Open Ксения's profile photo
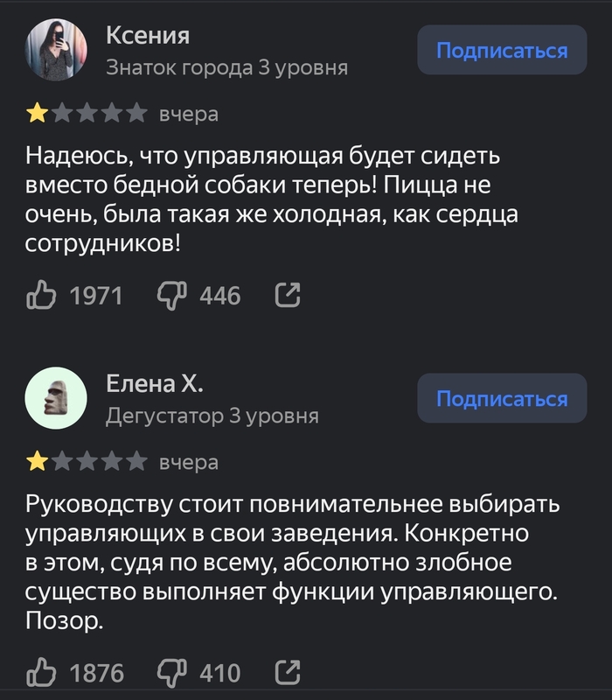Image resolution: width=612 pixels, height=700 pixels. (57, 51)
